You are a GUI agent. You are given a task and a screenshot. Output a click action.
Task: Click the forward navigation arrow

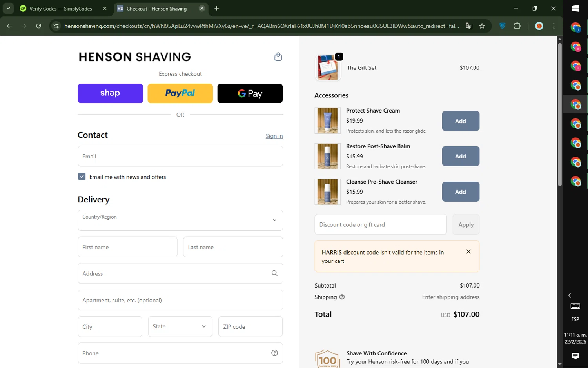click(24, 26)
